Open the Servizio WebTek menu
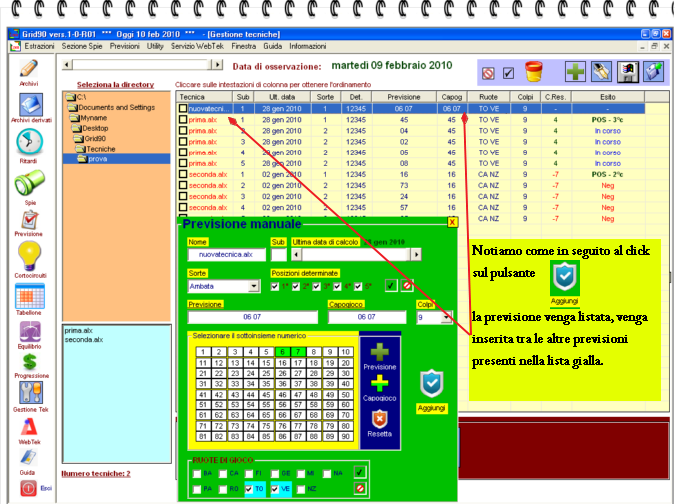 [x=197, y=46]
